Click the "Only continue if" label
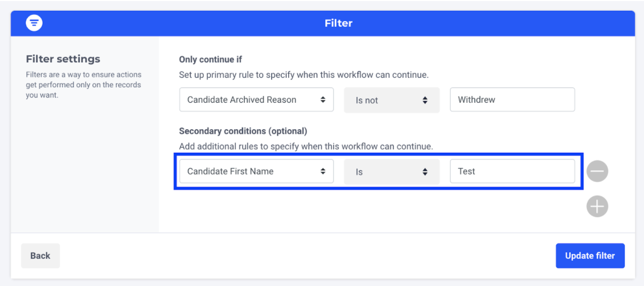 (211, 59)
